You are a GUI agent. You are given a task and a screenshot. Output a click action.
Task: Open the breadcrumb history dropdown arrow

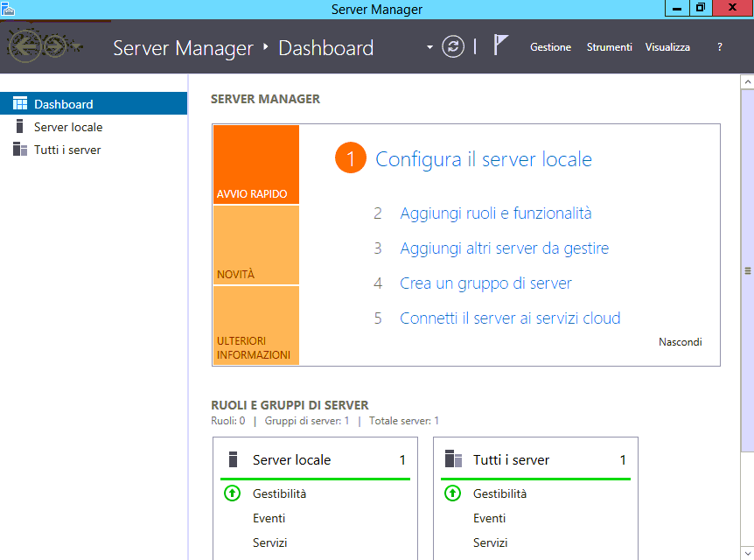click(429, 47)
